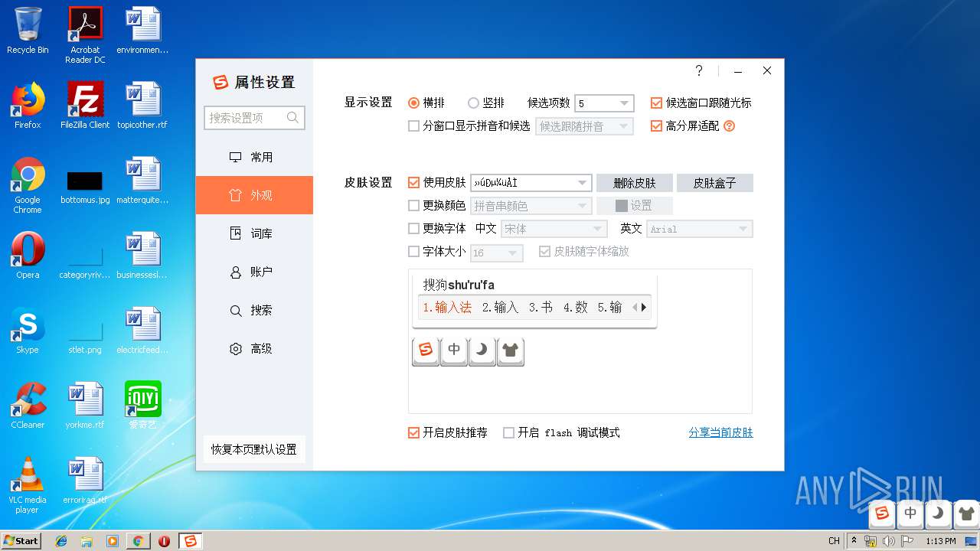The image size is (980, 551).
Task: Open Acrobat Reader DC desktop shortcut
Action: (x=85, y=35)
